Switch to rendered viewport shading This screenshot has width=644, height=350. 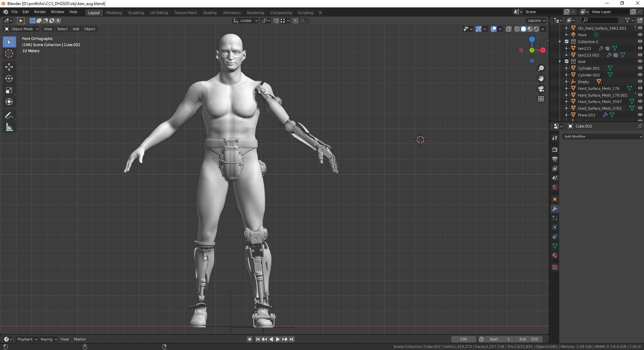[536, 29]
